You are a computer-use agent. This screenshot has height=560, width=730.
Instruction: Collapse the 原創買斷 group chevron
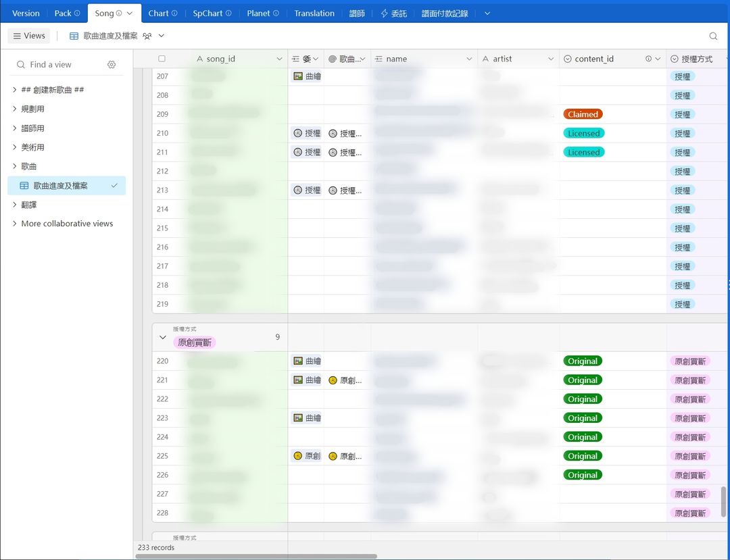pos(162,337)
